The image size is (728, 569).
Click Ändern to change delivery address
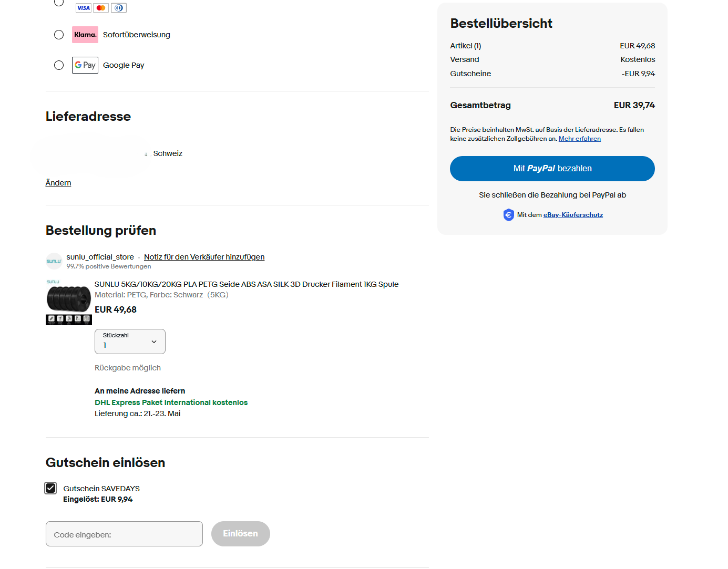[58, 183]
